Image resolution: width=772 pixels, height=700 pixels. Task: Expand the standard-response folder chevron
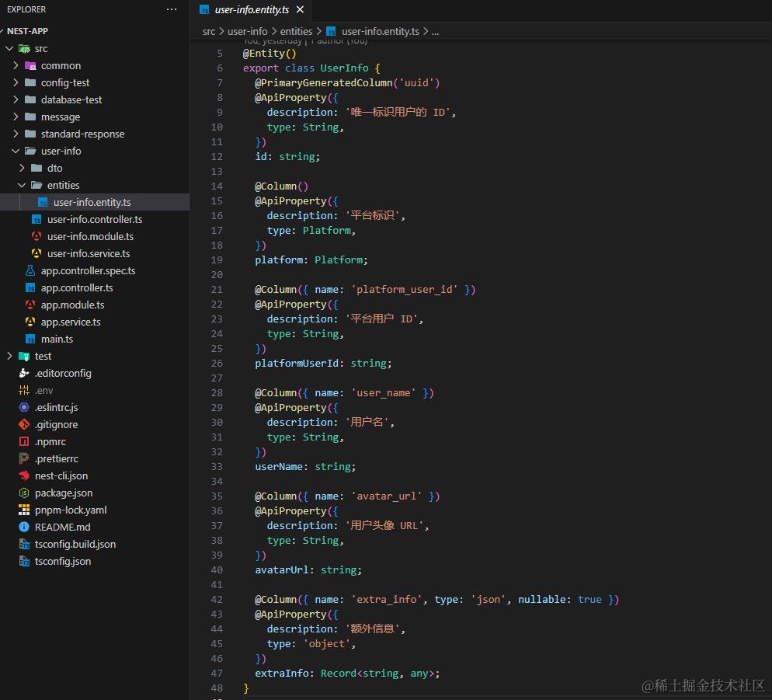pos(16,134)
